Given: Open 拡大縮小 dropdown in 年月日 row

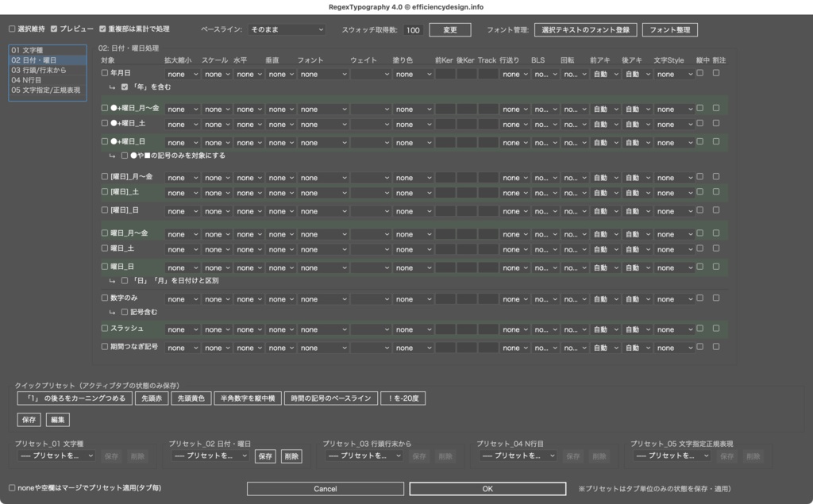Looking at the screenshot, I should pyautogui.click(x=182, y=74).
